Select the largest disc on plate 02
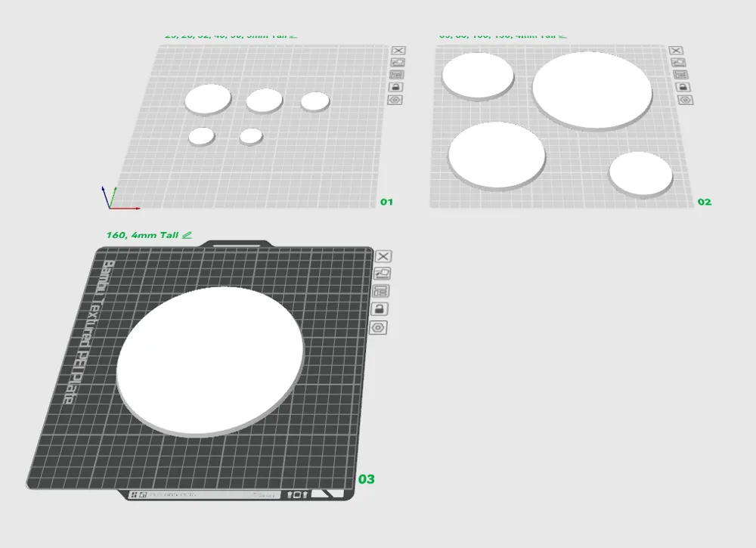The image size is (756, 548). click(593, 90)
